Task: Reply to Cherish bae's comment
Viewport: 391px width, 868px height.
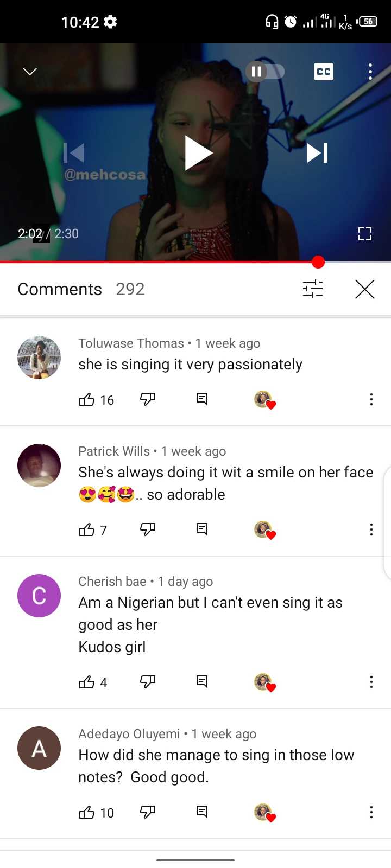Action: (x=202, y=682)
